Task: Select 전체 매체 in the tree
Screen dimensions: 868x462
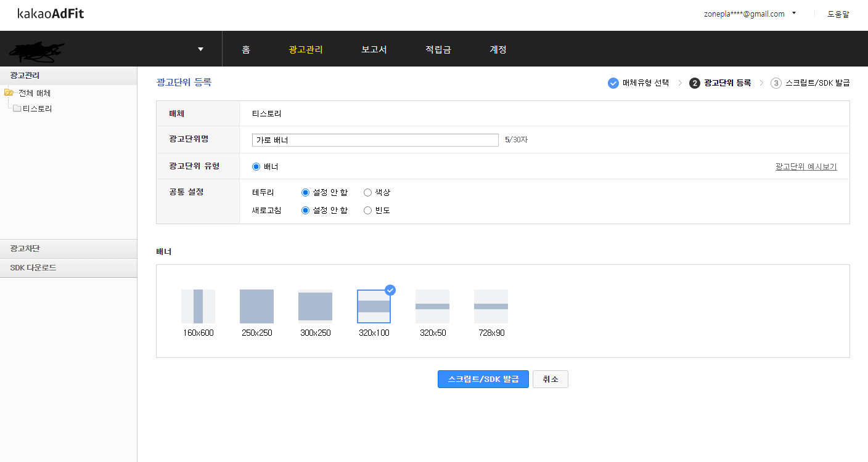Action: (35, 93)
